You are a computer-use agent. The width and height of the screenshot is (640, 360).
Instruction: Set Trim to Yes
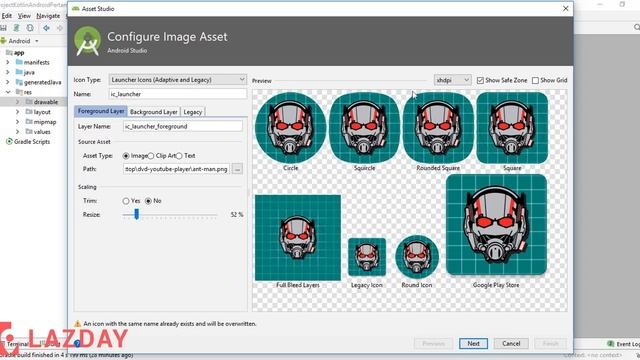pos(126,201)
